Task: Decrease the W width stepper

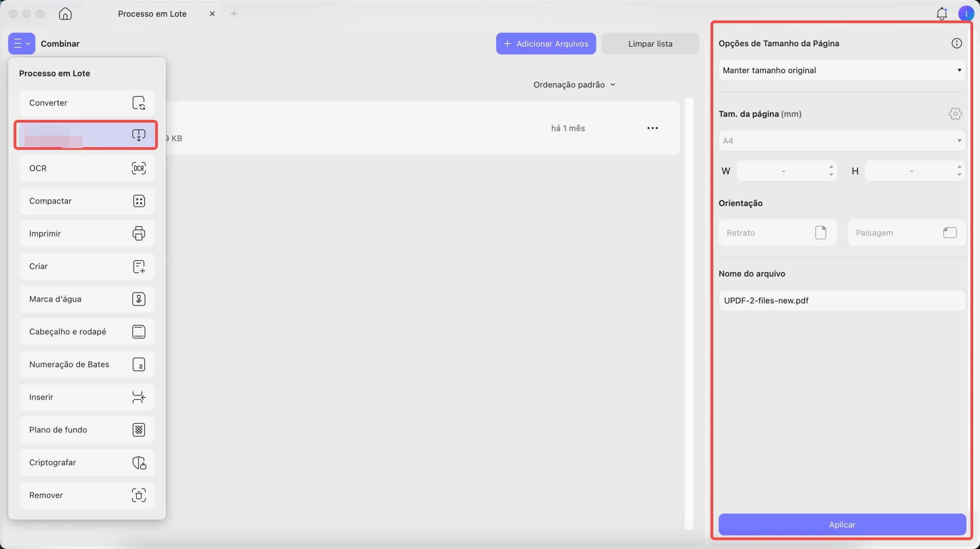Action: click(831, 175)
